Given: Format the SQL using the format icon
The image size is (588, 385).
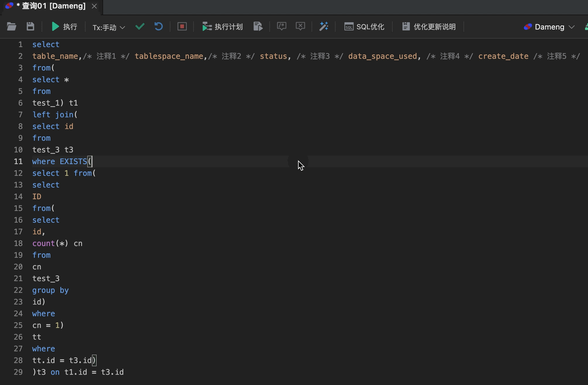Looking at the screenshot, I should [258, 27].
